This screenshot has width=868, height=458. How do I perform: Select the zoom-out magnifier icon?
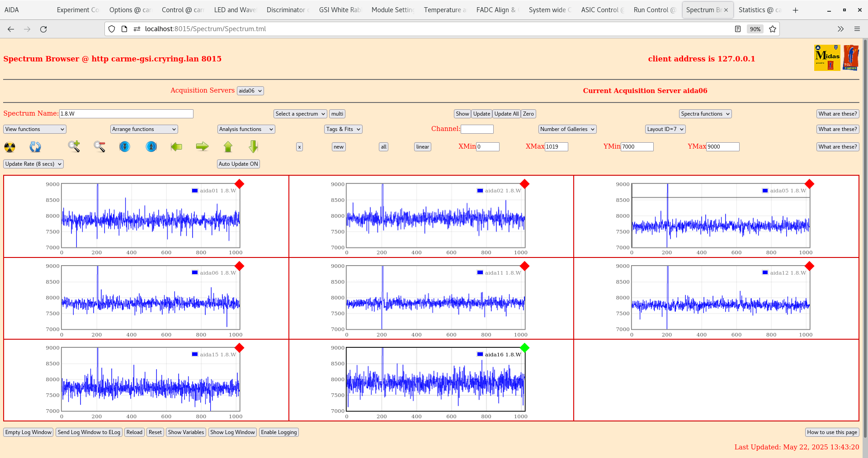click(99, 146)
